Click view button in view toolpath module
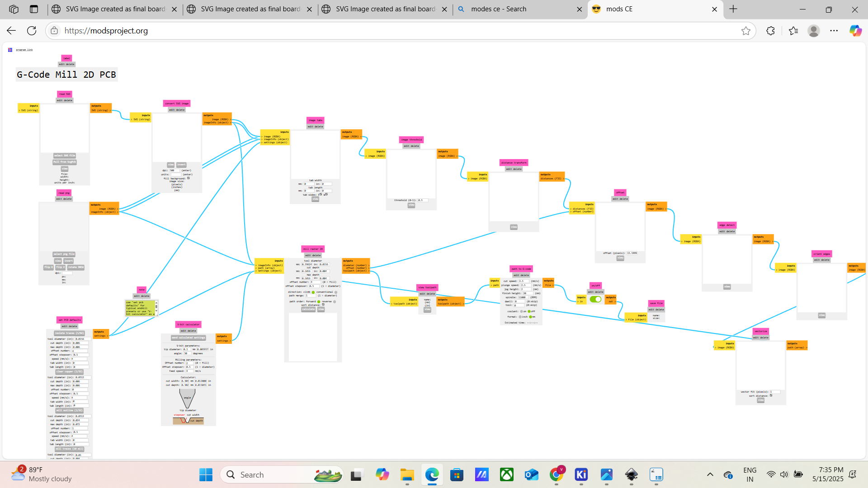This screenshot has width=868, height=488. coord(427,310)
